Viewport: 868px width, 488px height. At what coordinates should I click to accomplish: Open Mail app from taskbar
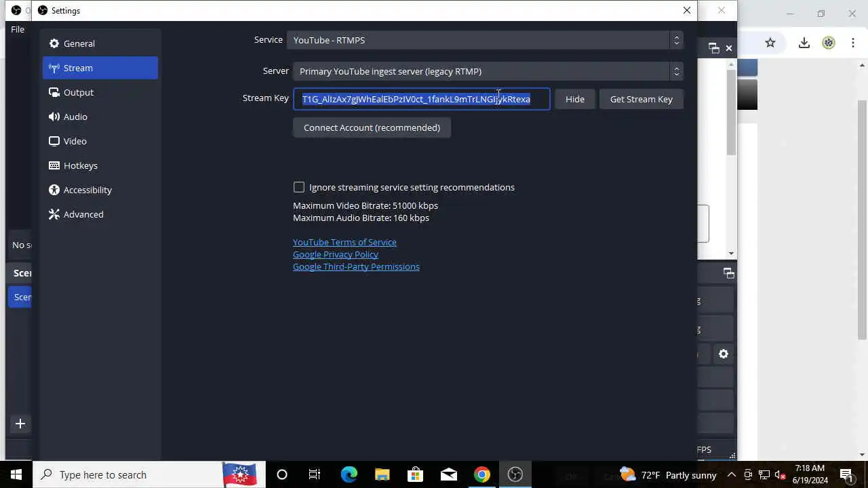[449, 474]
